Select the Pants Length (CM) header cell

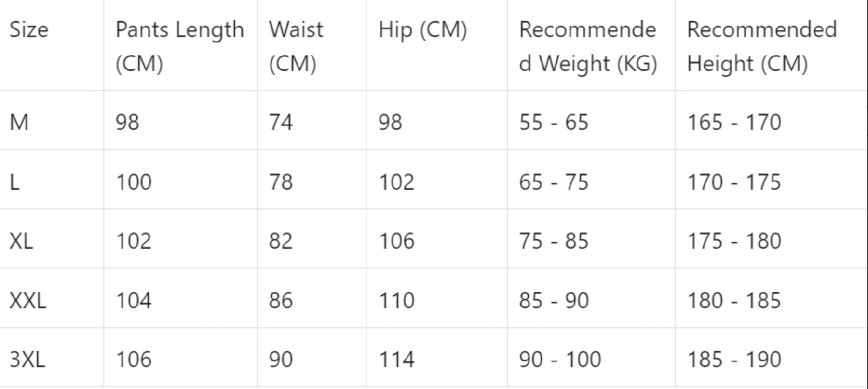click(180, 46)
